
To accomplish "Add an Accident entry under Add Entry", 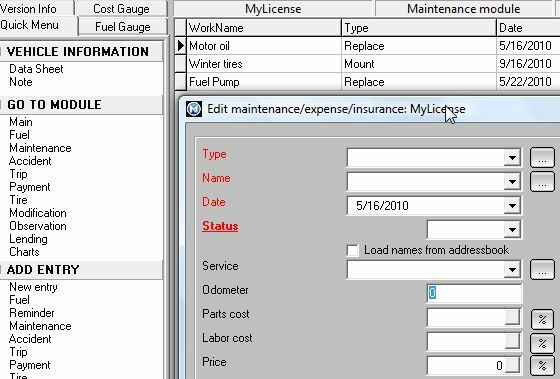I will 30,339.
